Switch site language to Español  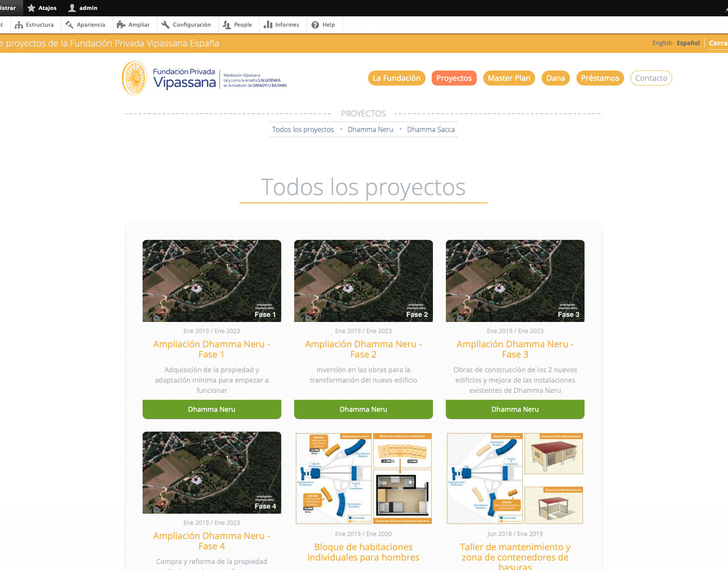coord(688,43)
